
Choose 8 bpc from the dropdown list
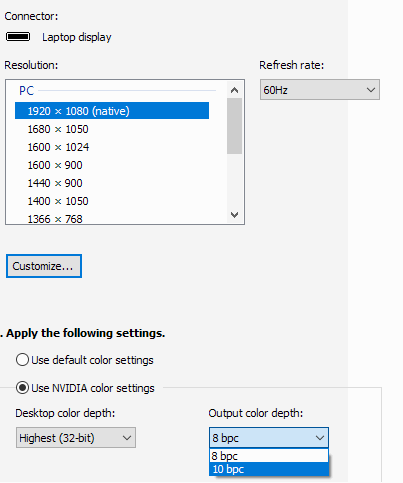(269, 456)
